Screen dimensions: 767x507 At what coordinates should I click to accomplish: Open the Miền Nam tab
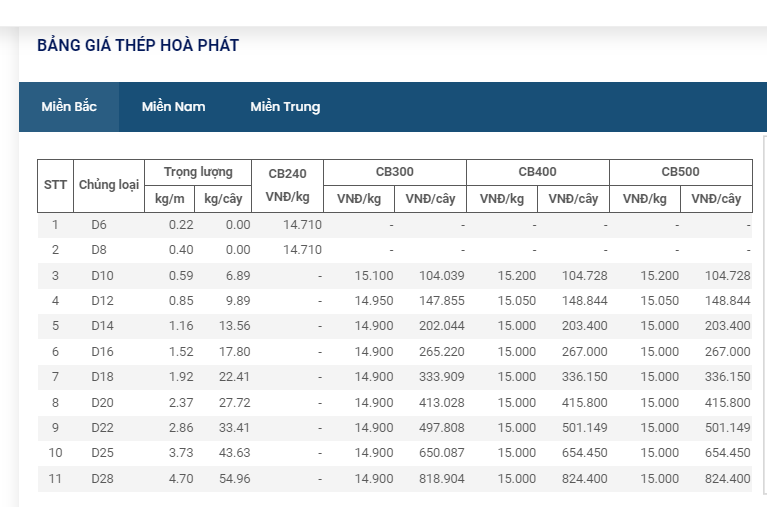[173, 107]
